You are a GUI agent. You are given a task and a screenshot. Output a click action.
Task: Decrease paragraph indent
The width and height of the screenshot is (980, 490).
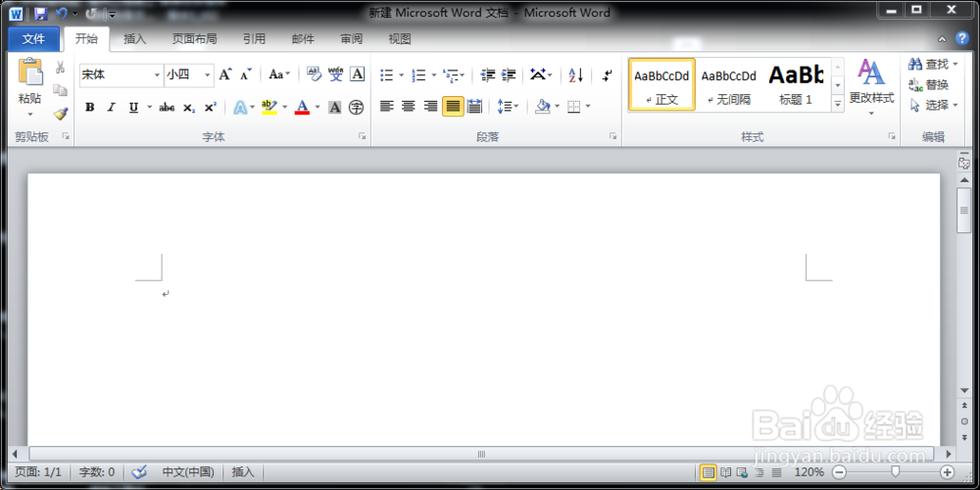(x=488, y=75)
